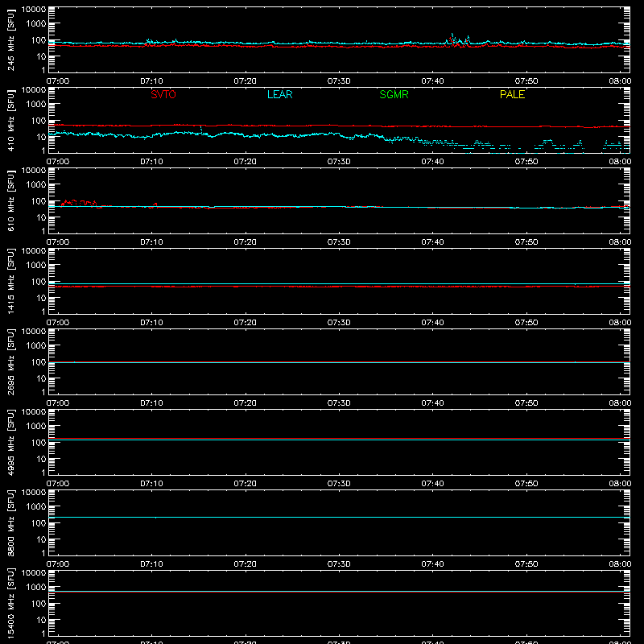Click the 07:30 tick label under 245 MHz plot
Image resolution: width=644 pixels, height=644 pixels.
(x=339, y=81)
